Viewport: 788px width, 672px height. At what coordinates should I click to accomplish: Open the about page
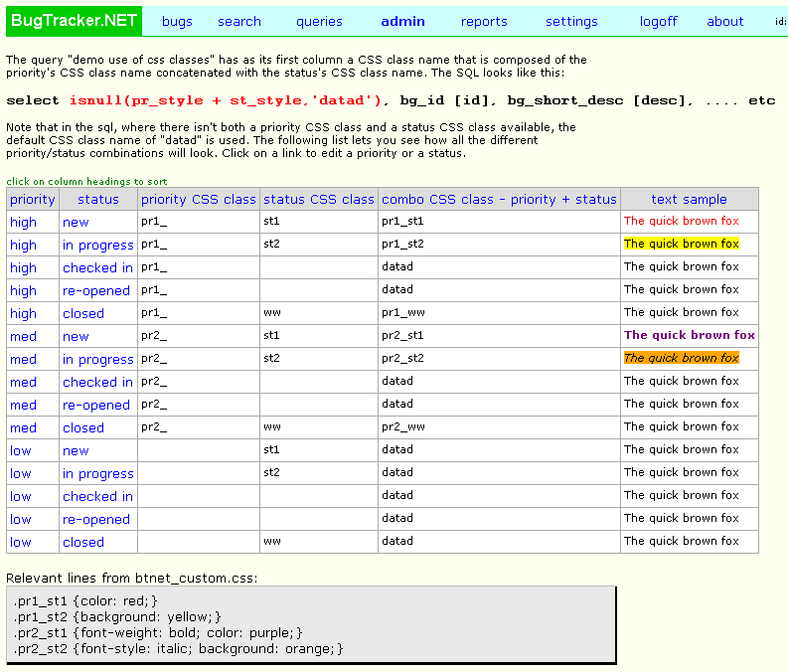point(724,22)
